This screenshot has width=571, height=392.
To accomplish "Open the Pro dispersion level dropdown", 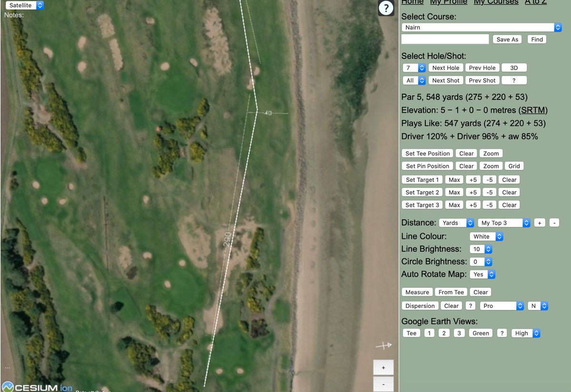I will [x=502, y=306].
